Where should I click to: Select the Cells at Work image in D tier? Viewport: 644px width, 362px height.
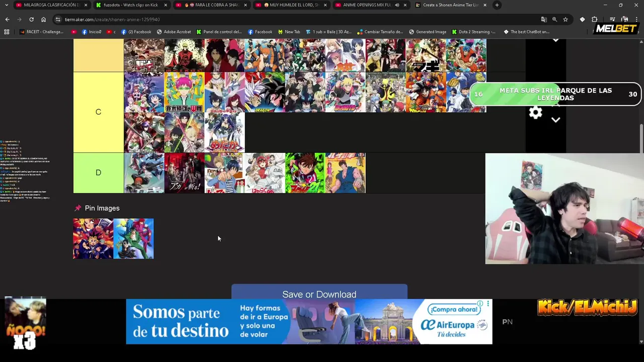point(265,173)
